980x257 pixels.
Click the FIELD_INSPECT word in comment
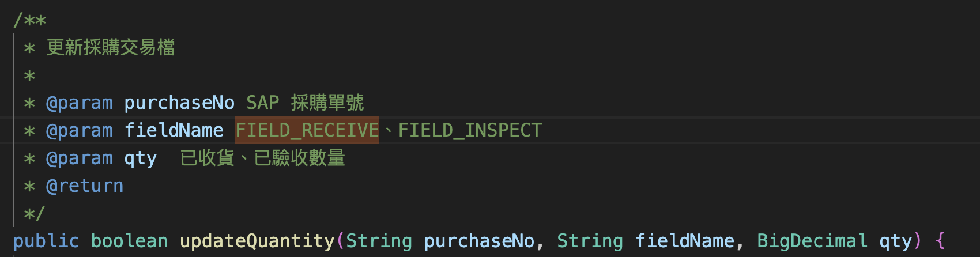(470, 130)
